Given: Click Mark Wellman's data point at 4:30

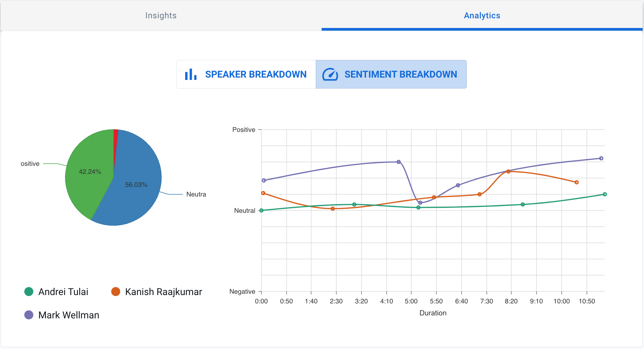Looking at the screenshot, I should click(399, 162).
